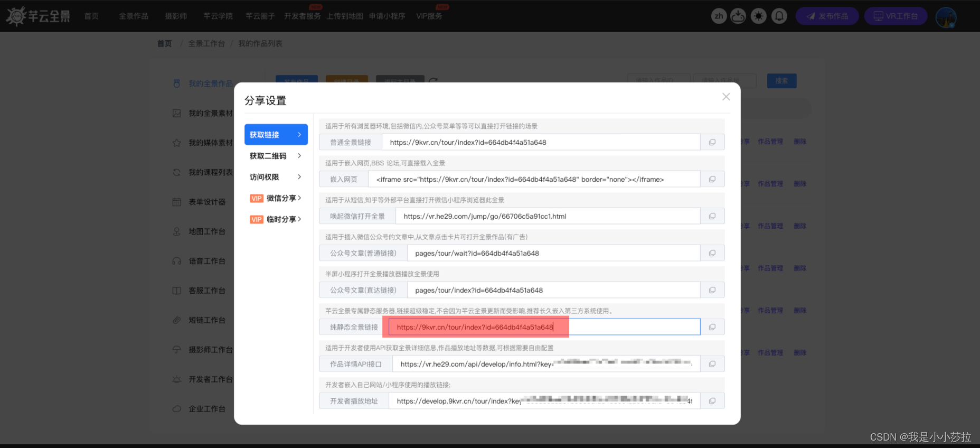Viewport: 980px width, 448px height.
Task: Click the 开发者工作台 sidebar icon
Action: coord(177,379)
